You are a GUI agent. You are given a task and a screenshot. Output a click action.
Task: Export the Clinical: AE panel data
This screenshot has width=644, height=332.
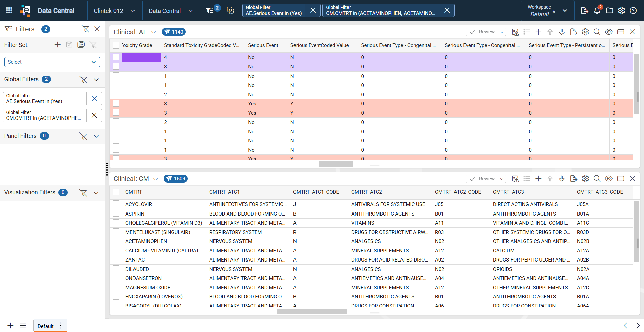click(x=574, y=32)
